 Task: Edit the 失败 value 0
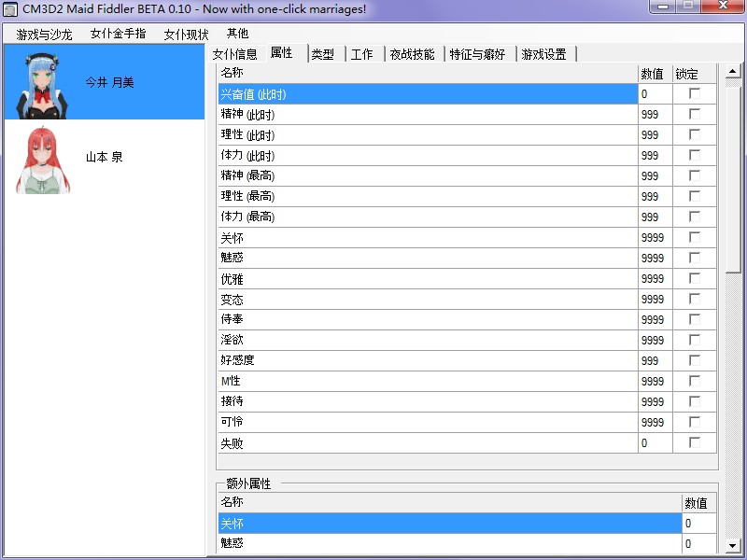655,442
